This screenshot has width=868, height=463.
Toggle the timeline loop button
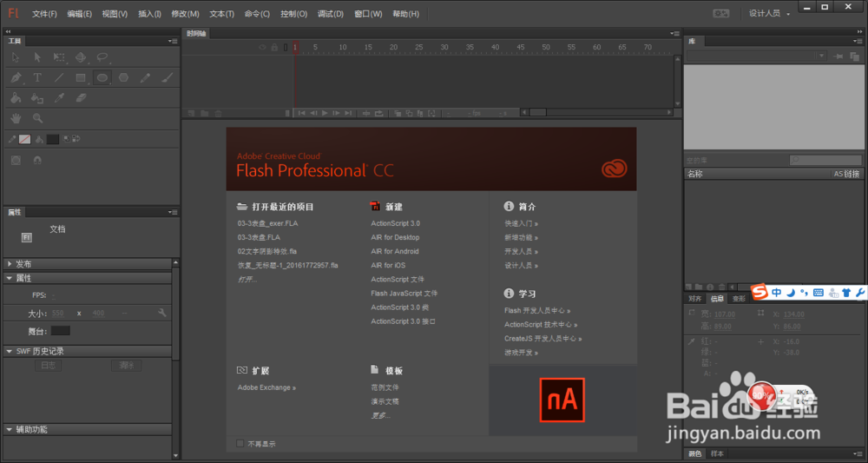tap(379, 113)
